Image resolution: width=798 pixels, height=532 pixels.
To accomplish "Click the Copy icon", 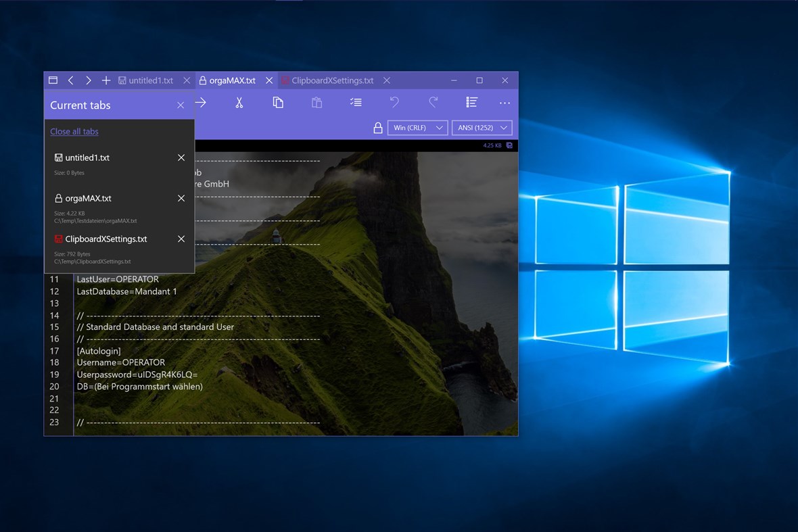I will 277,102.
